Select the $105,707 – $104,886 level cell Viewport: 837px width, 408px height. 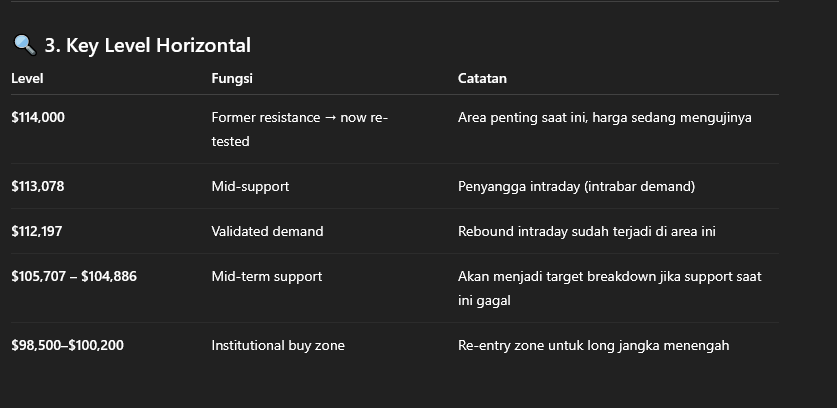[x=74, y=276]
